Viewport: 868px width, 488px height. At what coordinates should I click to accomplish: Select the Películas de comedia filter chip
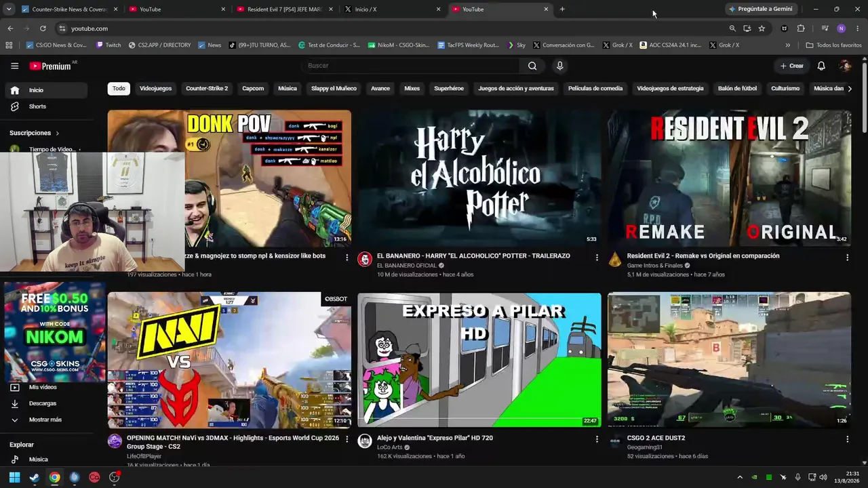coord(595,89)
